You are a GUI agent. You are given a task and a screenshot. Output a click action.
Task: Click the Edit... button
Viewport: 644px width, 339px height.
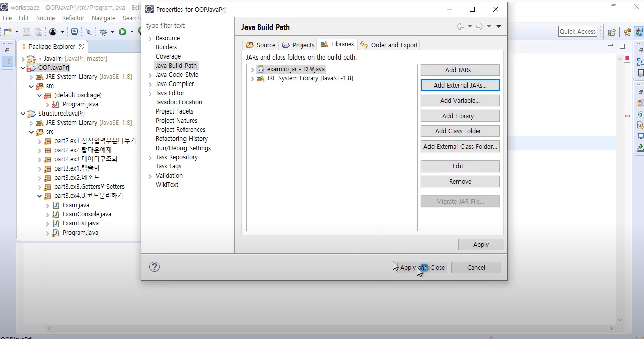460,166
